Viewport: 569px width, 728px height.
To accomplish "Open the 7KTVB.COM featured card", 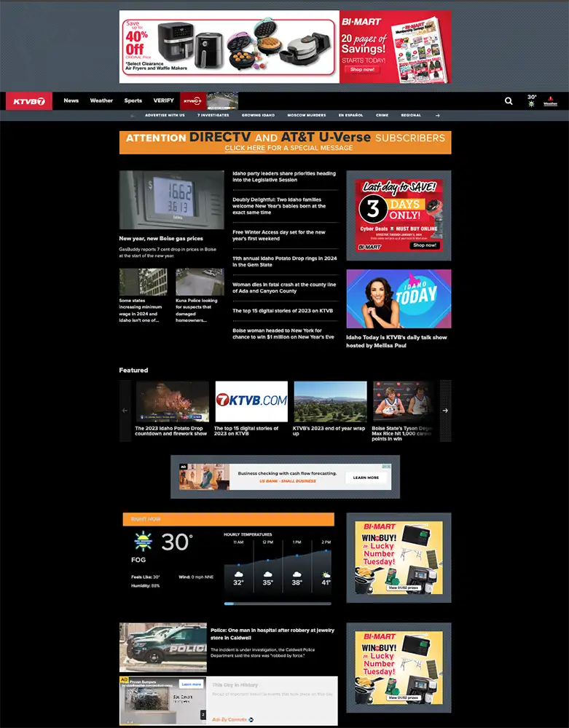I will pyautogui.click(x=251, y=408).
